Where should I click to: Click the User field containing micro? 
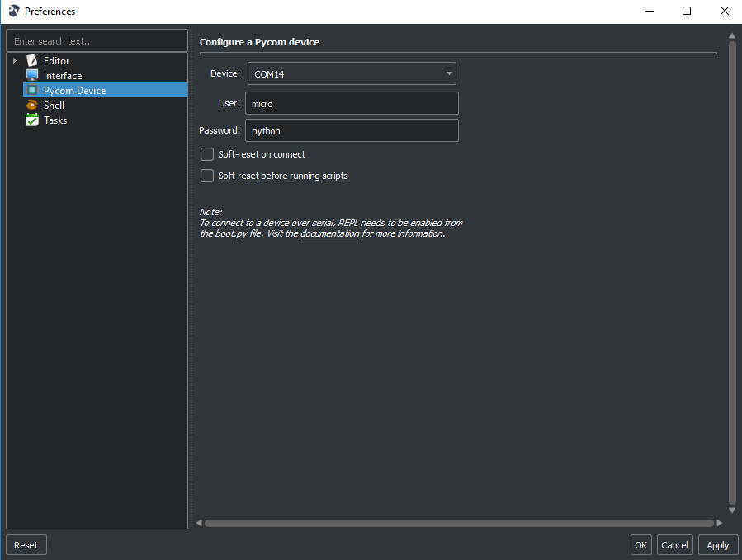click(352, 103)
